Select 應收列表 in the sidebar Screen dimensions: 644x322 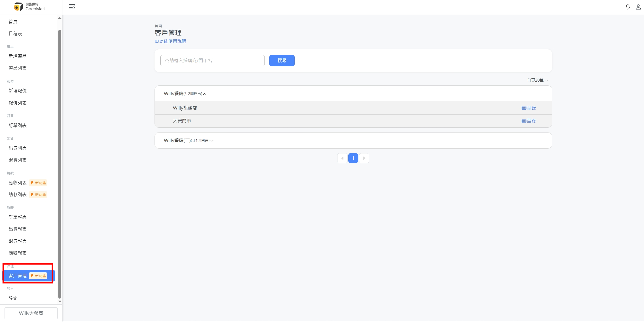(18, 183)
